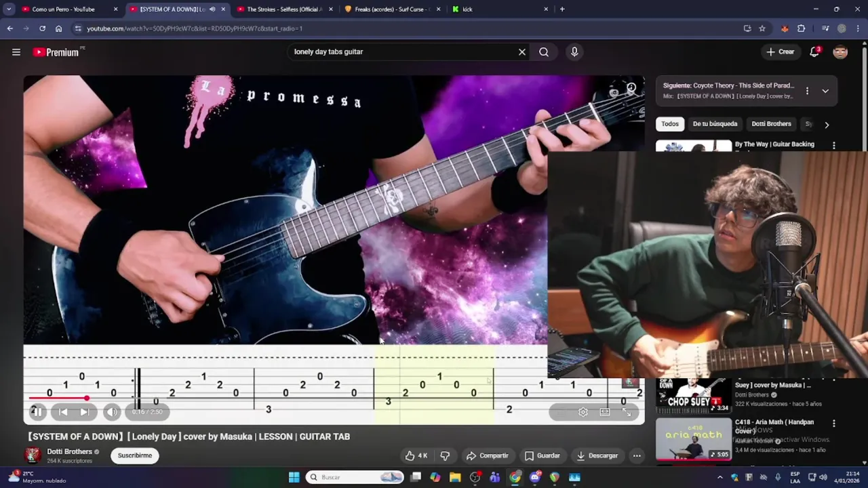This screenshot has height=488, width=868.
Task: Click the address bar URL
Action: click(x=195, y=28)
